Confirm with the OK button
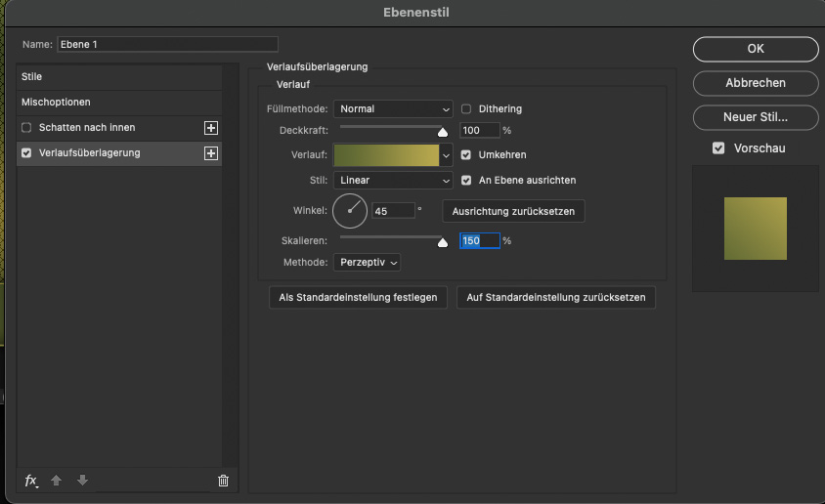This screenshot has width=825, height=504. [x=756, y=49]
